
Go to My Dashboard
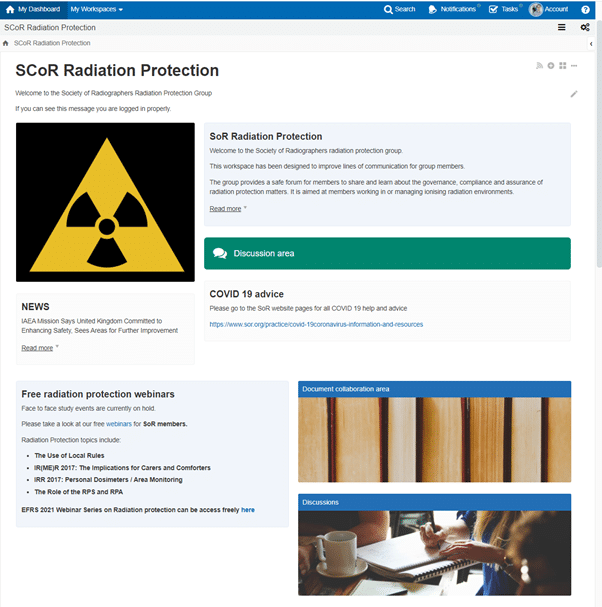pyautogui.click(x=38, y=9)
